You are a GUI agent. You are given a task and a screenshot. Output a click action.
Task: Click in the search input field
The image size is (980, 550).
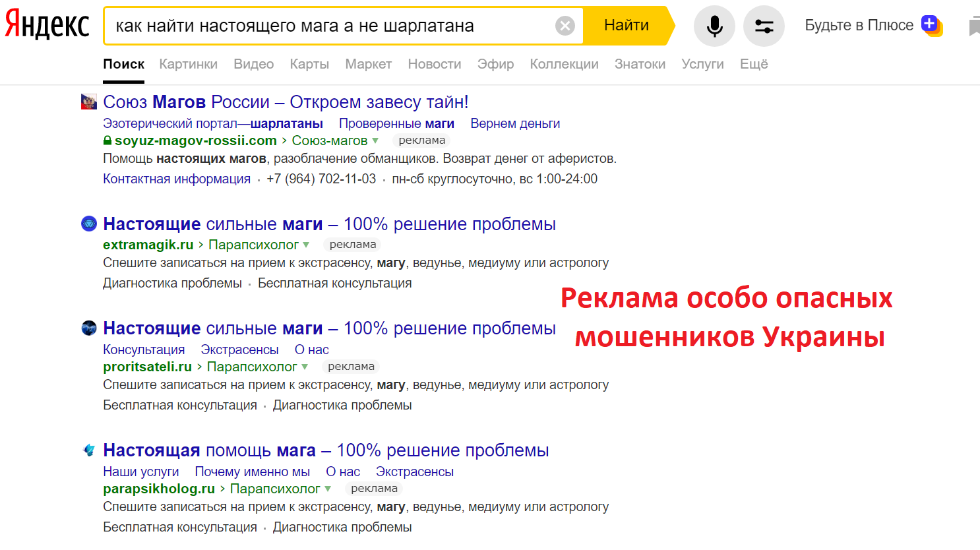(330, 26)
